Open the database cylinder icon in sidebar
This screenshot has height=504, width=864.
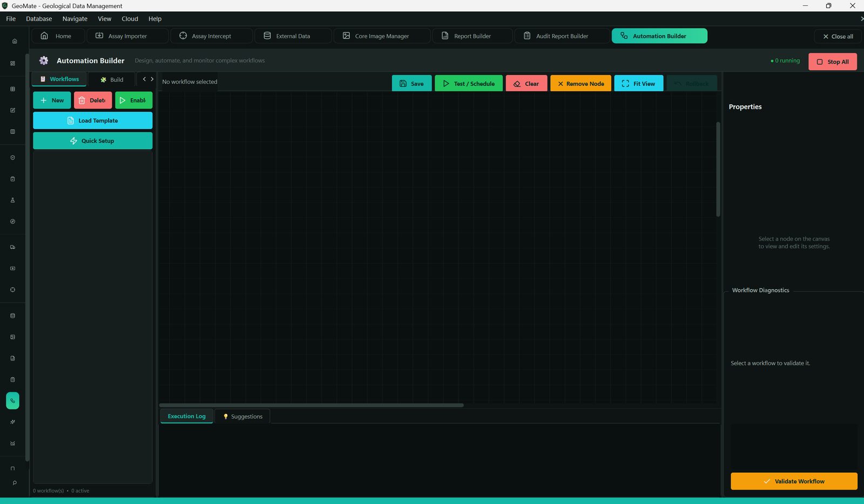12,316
